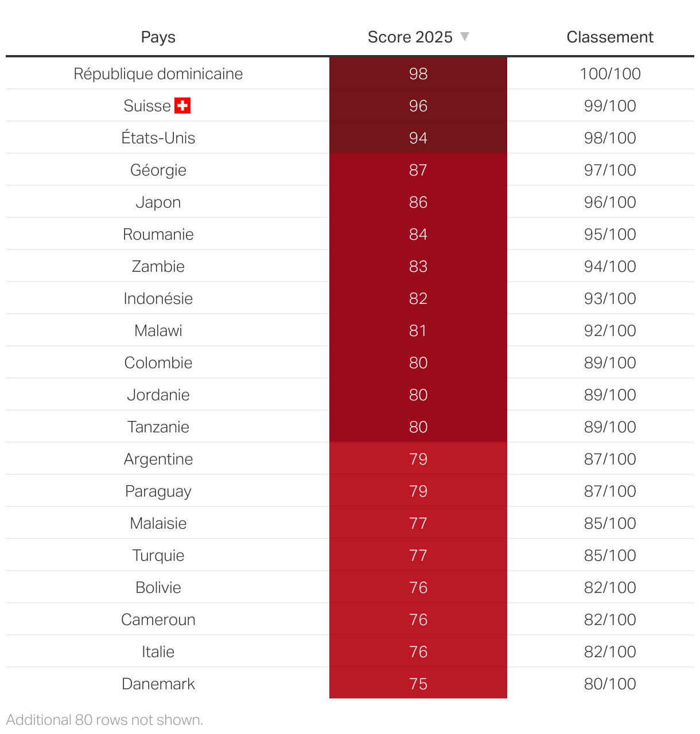Screen dimensions: 700x734
Task: Click the Cameroun country name
Action: (158, 620)
